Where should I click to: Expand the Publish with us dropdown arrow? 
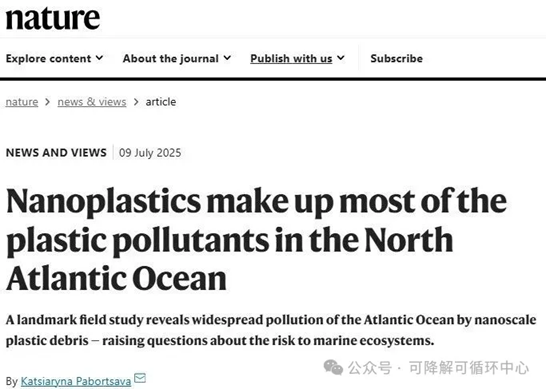(x=341, y=58)
